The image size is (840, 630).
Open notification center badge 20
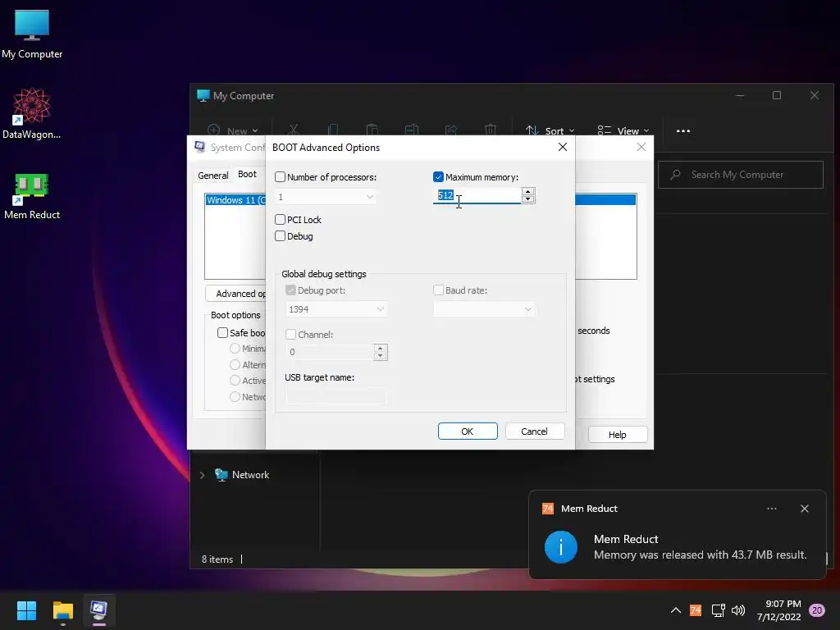tap(817, 610)
